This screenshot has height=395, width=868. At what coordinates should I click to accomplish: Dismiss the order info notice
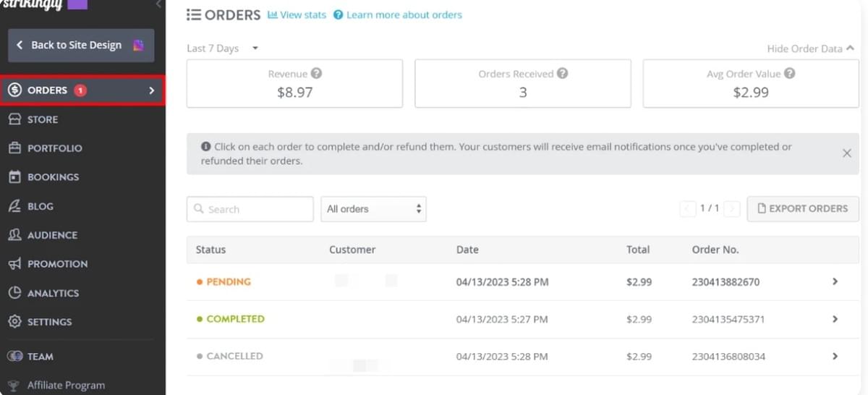click(847, 153)
